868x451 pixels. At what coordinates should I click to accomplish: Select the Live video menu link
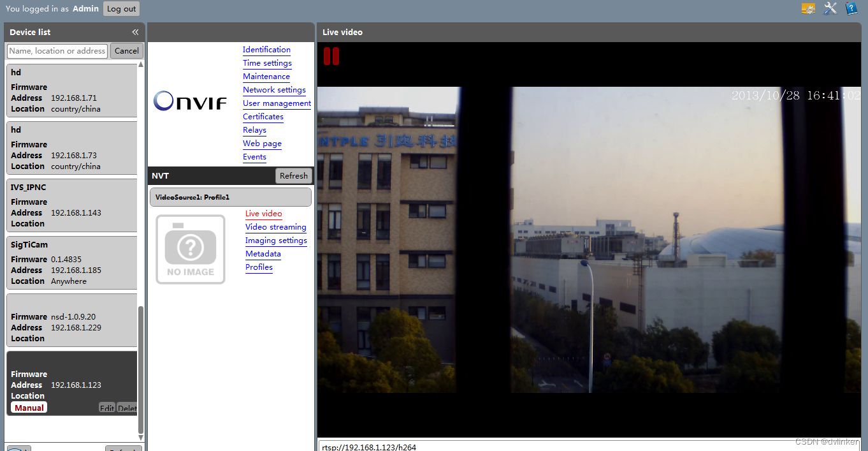coord(263,214)
